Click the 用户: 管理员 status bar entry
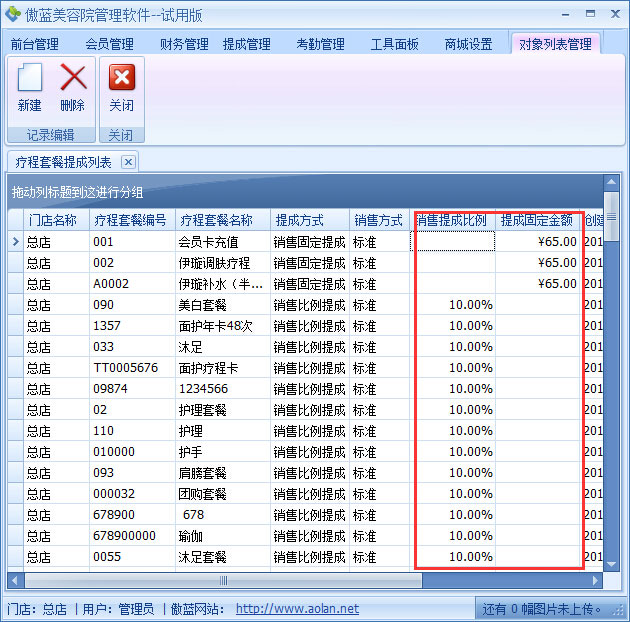This screenshot has width=630, height=622. [118, 609]
